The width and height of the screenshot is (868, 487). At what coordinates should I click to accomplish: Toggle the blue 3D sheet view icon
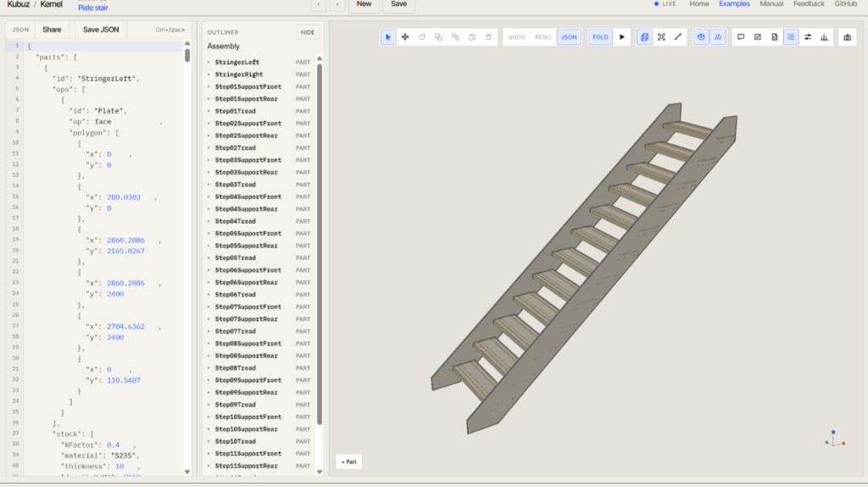[644, 37]
